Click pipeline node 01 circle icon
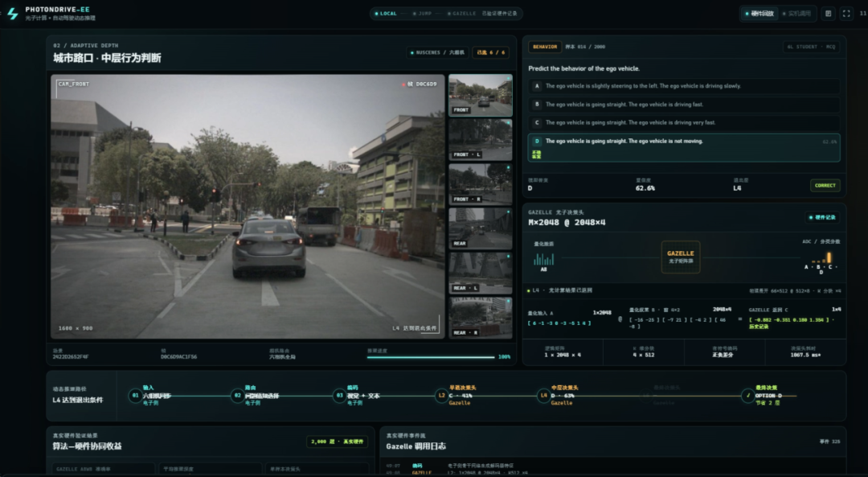This screenshot has width=868, height=477. pyautogui.click(x=134, y=395)
